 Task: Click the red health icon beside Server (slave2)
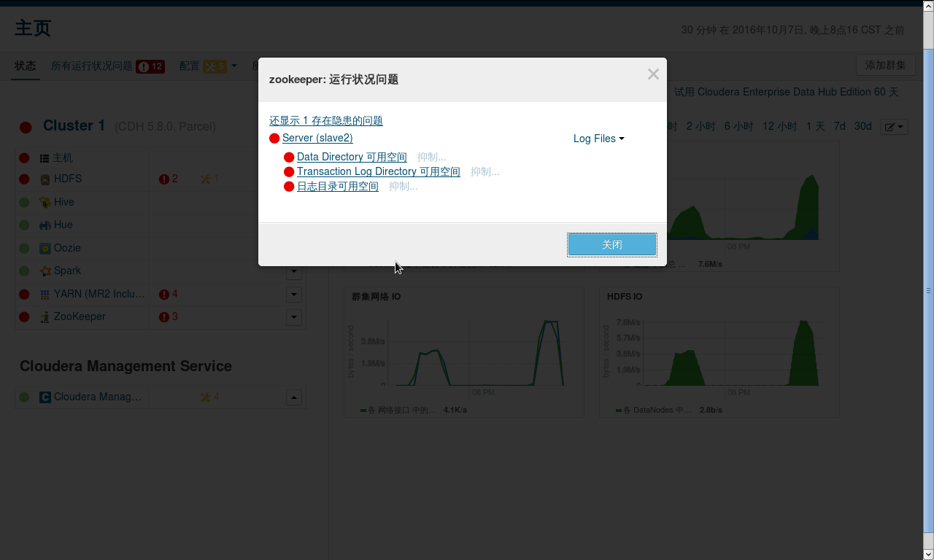click(x=274, y=139)
